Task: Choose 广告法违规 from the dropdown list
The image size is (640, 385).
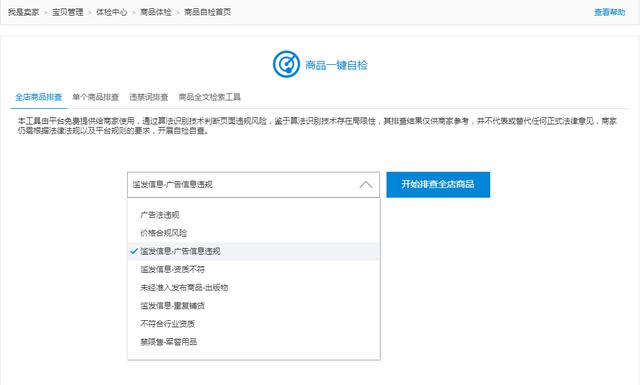Action: [x=160, y=215]
